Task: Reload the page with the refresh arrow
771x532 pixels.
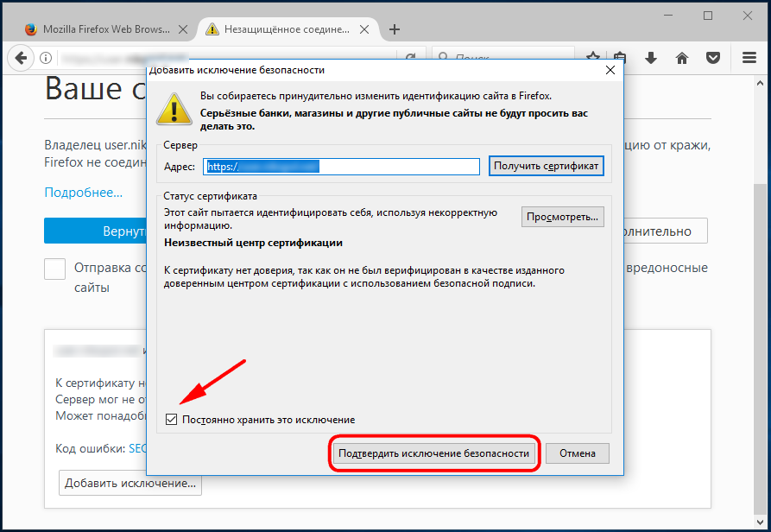Action: coord(411,56)
